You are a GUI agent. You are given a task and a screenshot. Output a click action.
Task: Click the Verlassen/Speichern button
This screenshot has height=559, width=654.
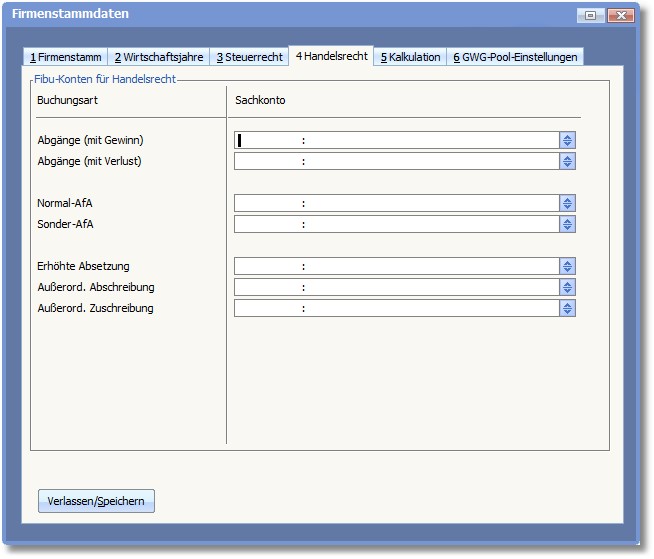tap(96, 502)
